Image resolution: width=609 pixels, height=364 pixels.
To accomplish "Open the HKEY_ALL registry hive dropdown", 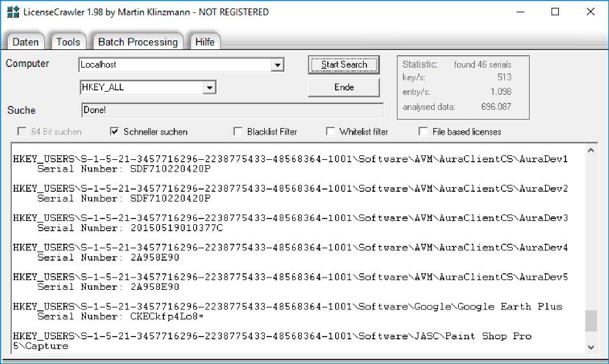I will pos(210,87).
